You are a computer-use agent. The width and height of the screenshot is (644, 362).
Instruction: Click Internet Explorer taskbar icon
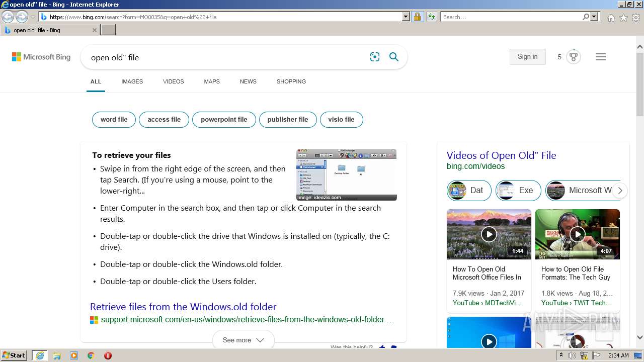click(40, 355)
